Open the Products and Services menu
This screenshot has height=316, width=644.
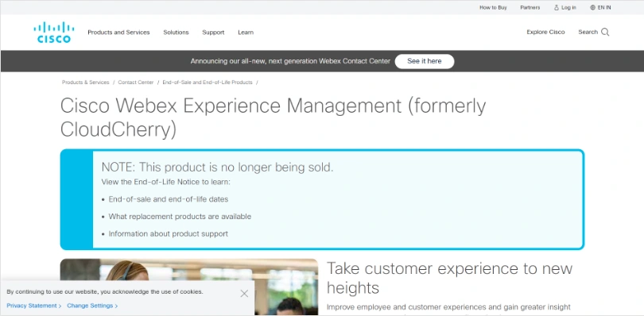click(x=118, y=32)
